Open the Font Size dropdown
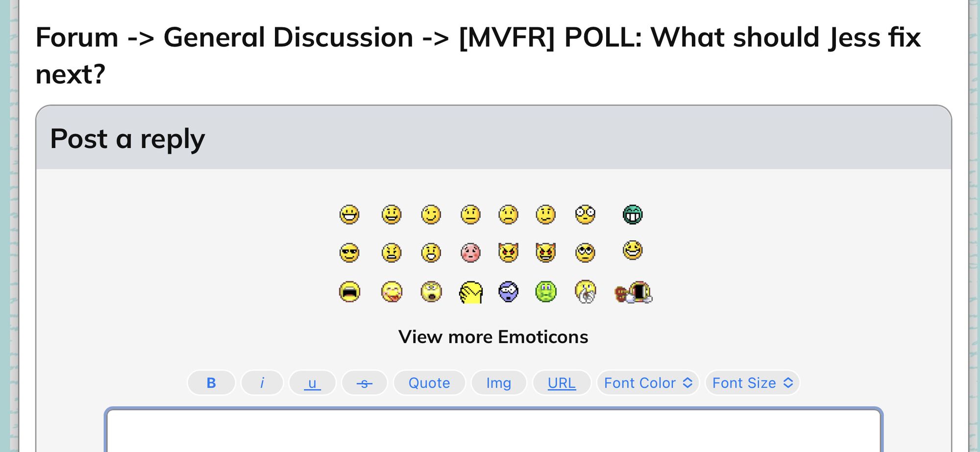 pyautogui.click(x=752, y=383)
